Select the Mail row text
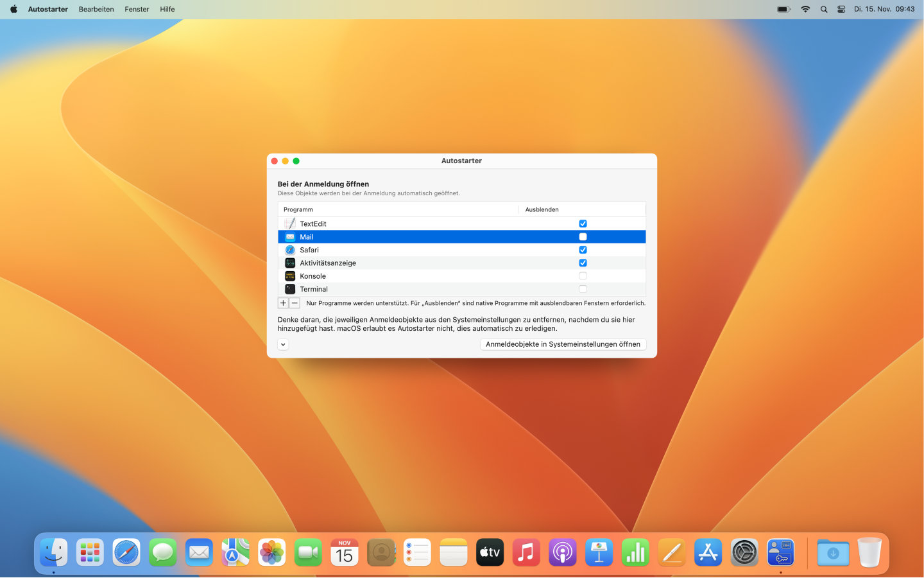 coord(307,237)
